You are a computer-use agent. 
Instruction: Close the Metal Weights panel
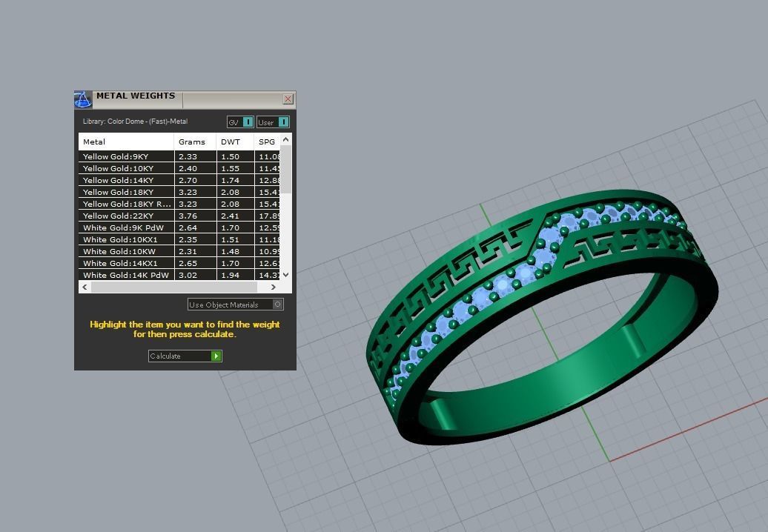tap(288, 99)
